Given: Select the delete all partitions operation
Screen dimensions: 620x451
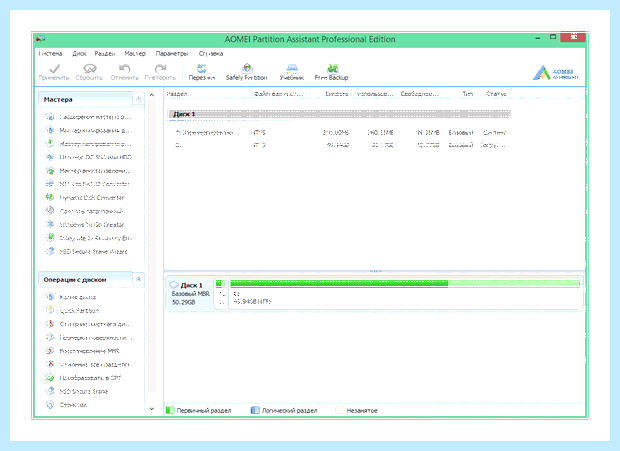Looking at the screenshot, I should (x=89, y=364).
